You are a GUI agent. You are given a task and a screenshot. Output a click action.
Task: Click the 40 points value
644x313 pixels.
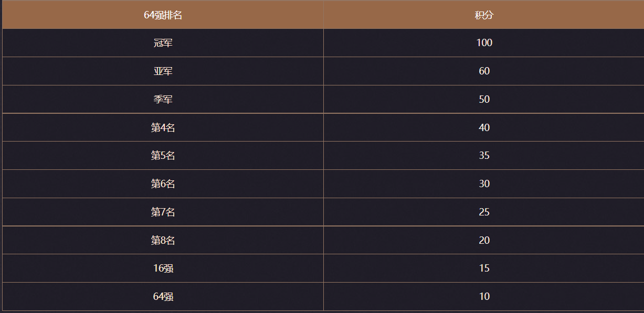[x=484, y=127]
